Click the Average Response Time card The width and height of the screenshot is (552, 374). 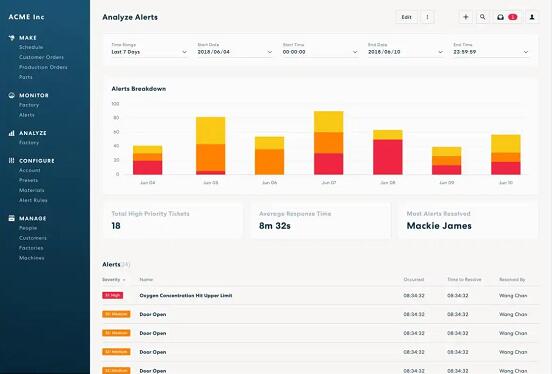pos(320,220)
